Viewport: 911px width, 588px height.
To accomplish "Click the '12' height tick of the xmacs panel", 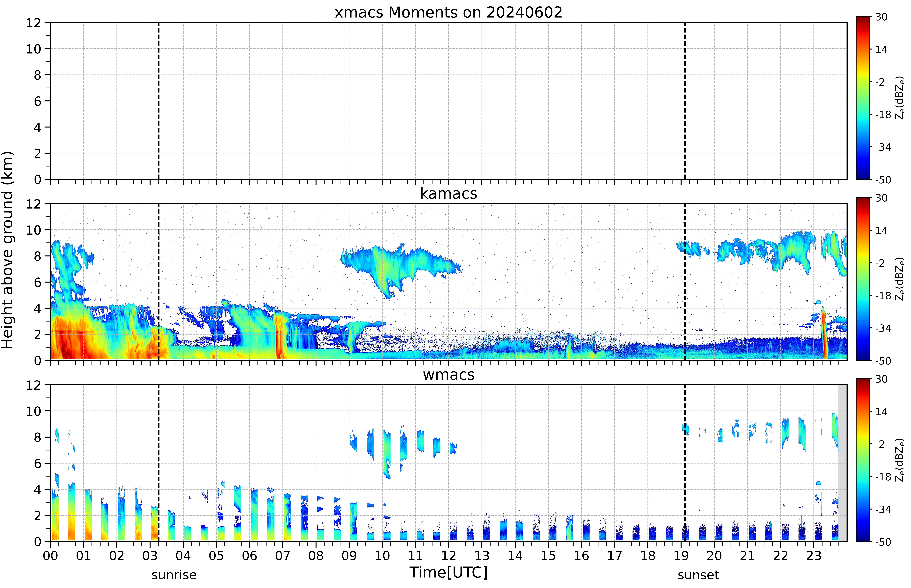I will coord(34,23).
